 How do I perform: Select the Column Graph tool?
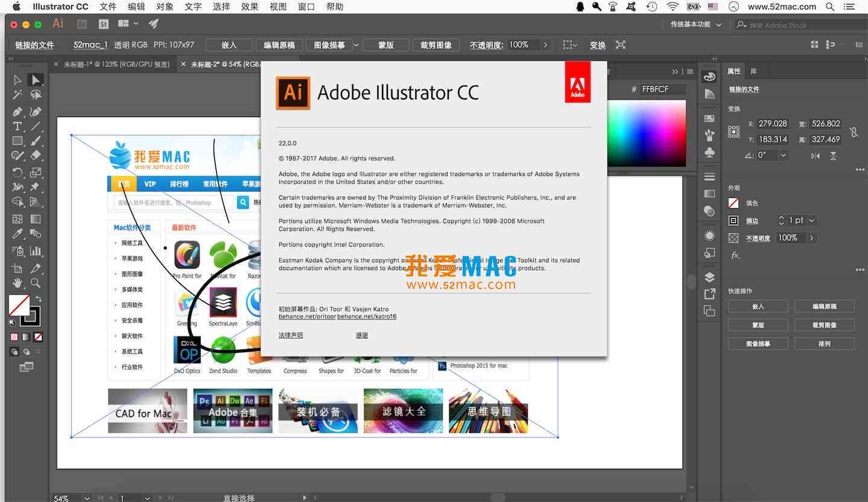36,250
